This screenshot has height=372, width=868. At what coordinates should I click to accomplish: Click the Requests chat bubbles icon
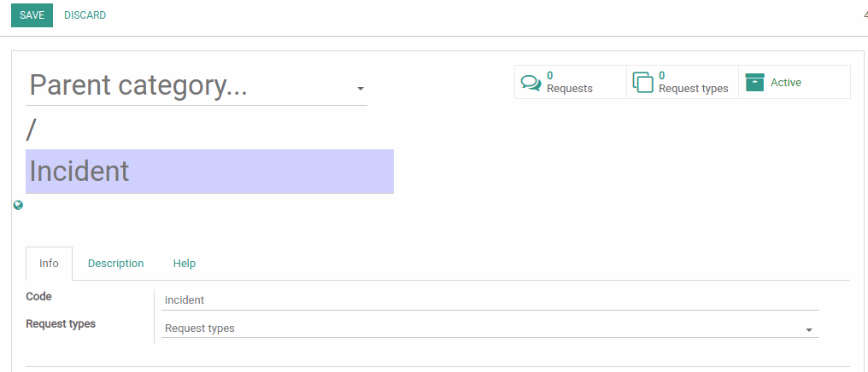click(x=531, y=83)
